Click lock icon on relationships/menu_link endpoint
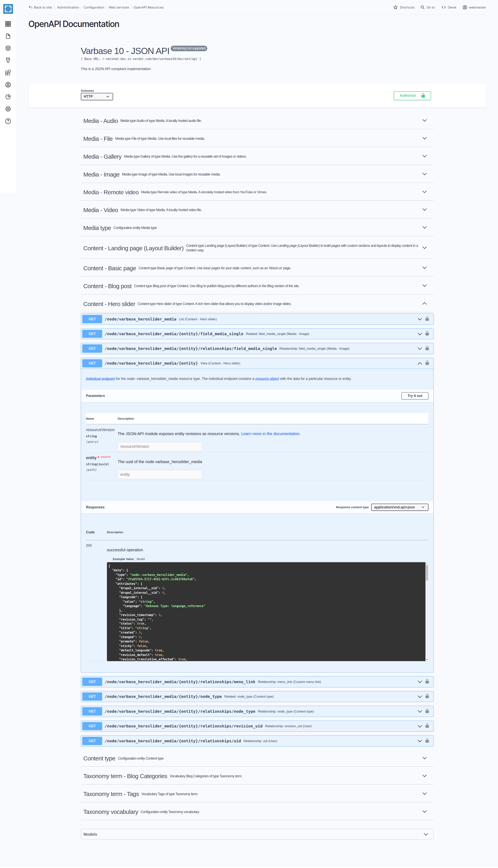Screen dimensions: 498x868 pyautogui.click(x=427, y=682)
